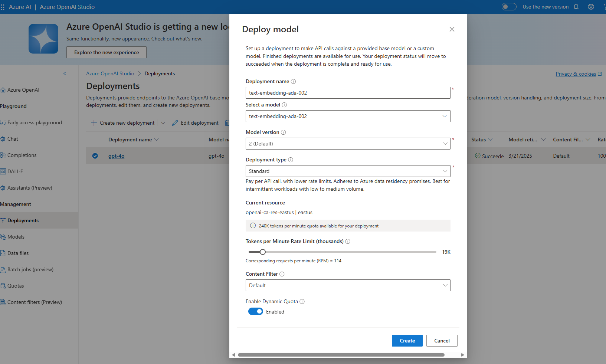This screenshot has width=606, height=364.
Task: Show info tooltip for Deployment type
Action: [x=291, y=160]
